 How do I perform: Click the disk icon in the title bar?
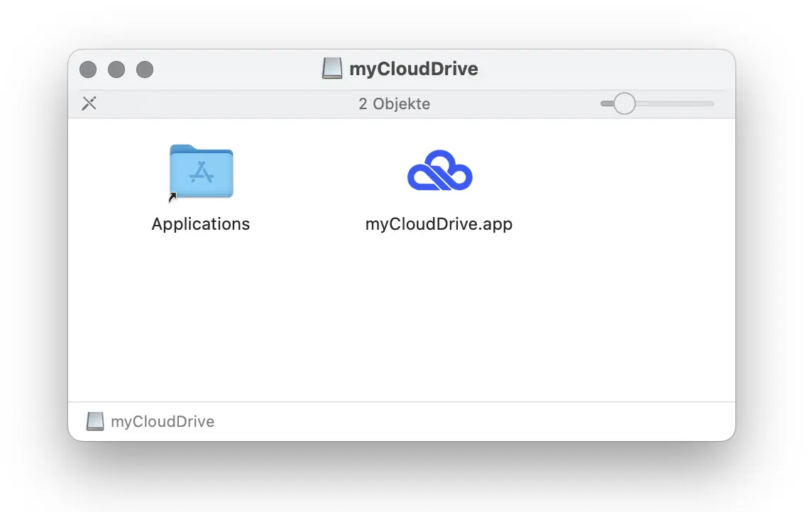[x=332, y=68]
